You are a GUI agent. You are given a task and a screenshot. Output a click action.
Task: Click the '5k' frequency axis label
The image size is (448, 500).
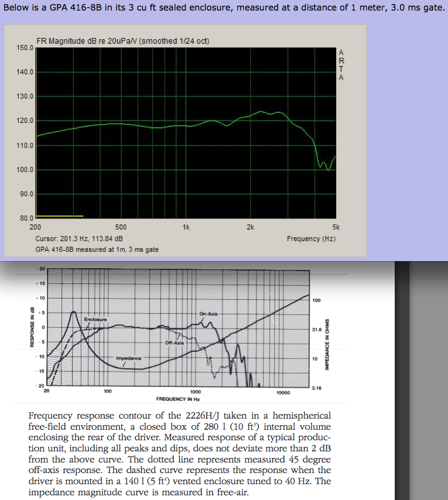point(336,227)
